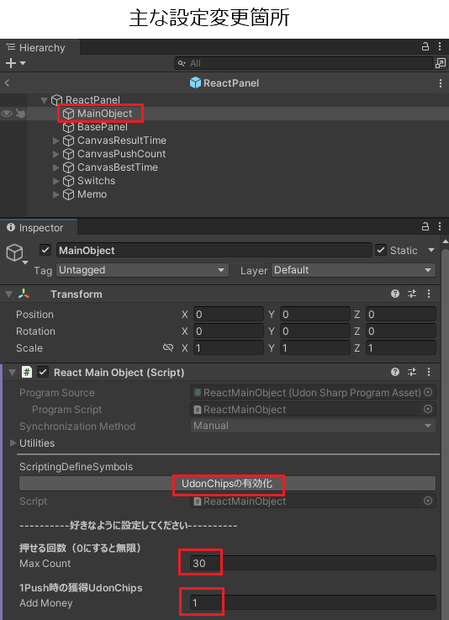449x620 pixels.
Task: Go back with the prefab stage arrow
Action: (x=7, y=83)
